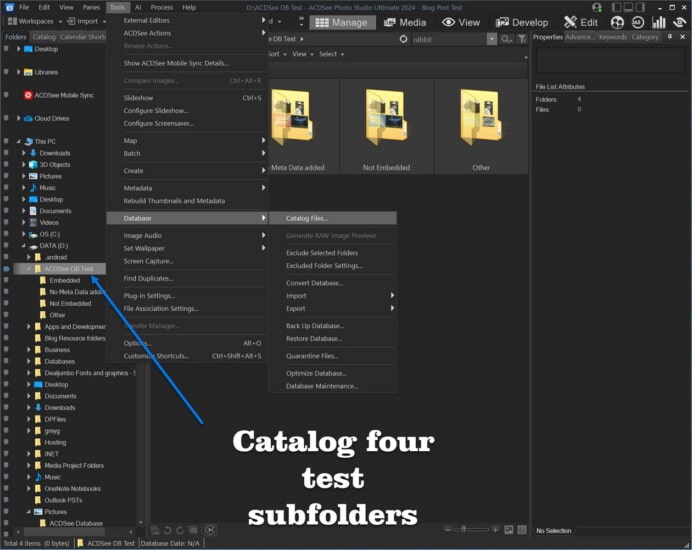Toggle Easy-Select marker beside ACDSee DB Test
The height and width of the screenshot is (550, 692).
click(x=6, y=269)
